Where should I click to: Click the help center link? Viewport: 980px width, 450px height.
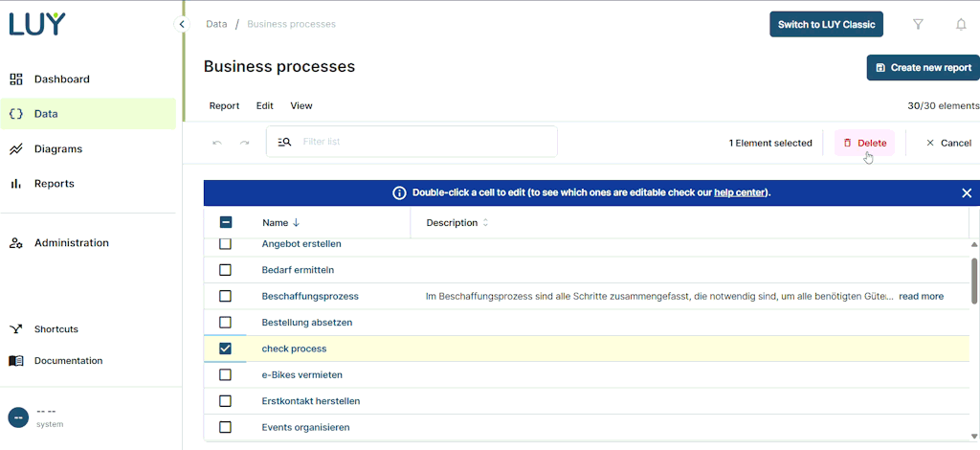point(739,192)
